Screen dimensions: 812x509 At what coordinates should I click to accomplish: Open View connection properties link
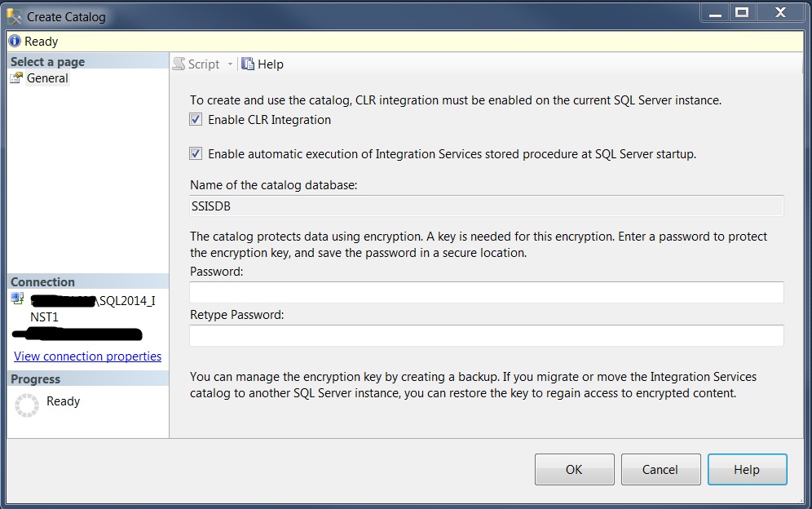pyautogui.click(x=87, y=356)
